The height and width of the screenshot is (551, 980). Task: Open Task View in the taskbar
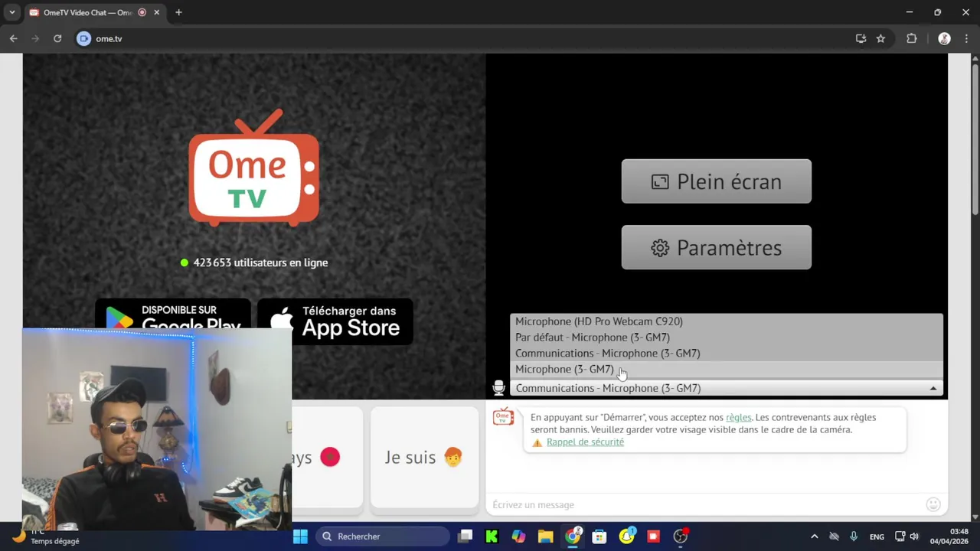coord(465,536)
